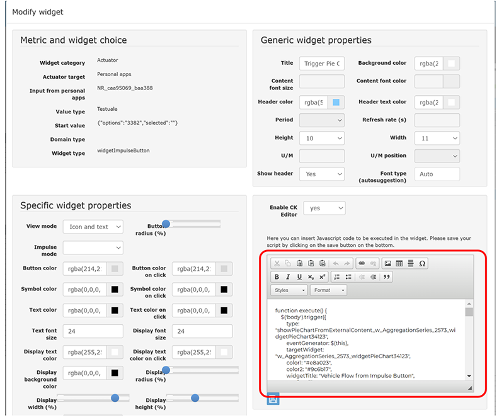Image resolution: width=504 pixels, height=420 pixels.
Task: Toggle Italic text in the editor toolbar
Action: click(x=288, y=277)
